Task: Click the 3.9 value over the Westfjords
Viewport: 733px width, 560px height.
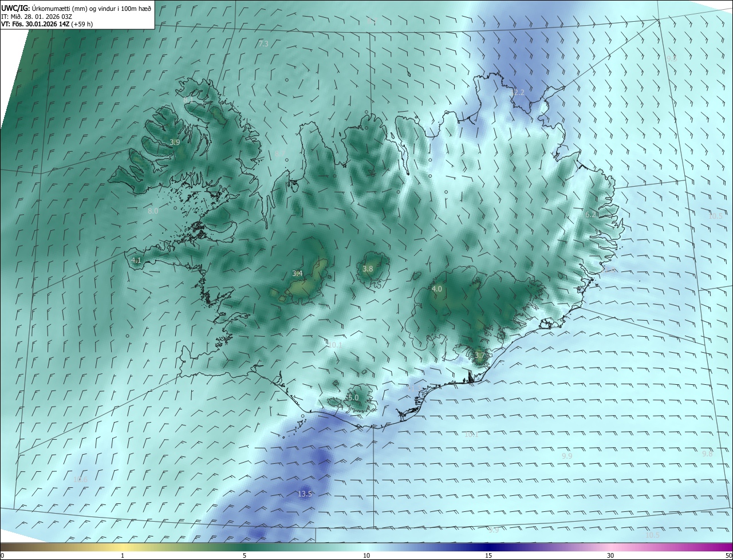Action: coord(175,142)
